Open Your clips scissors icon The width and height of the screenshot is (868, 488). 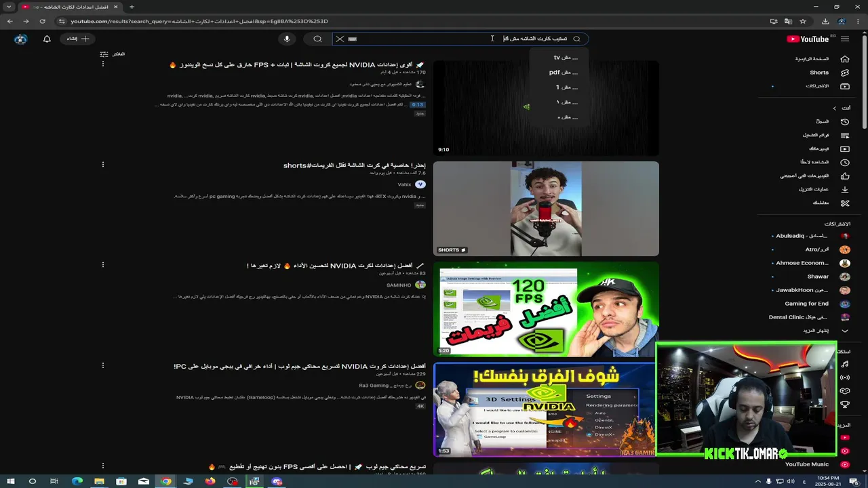(844, 203)
